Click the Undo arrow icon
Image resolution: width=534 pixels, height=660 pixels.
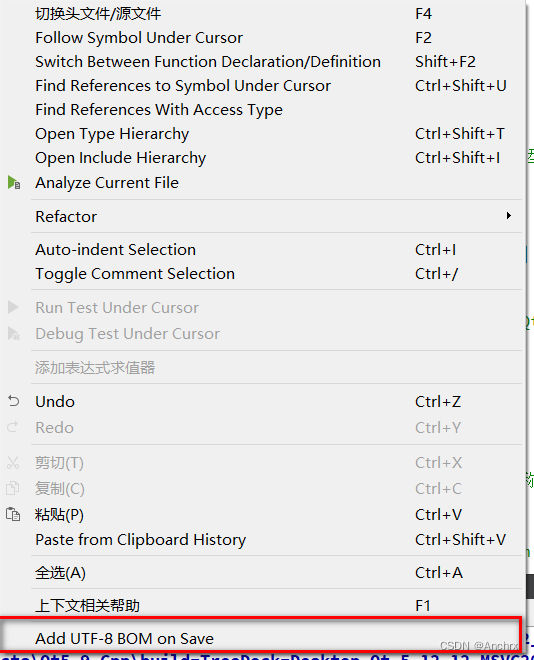point(13,401)
